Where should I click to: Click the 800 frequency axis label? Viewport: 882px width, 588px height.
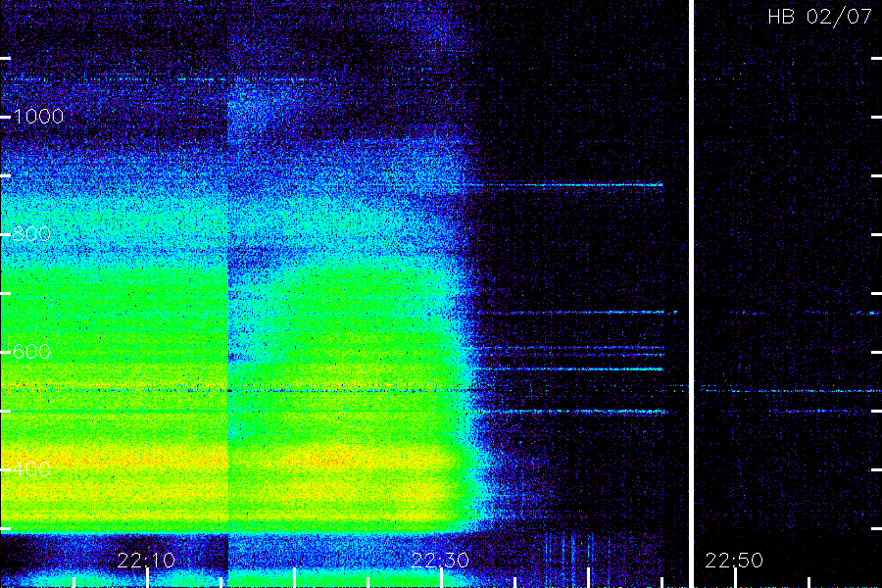coord(32,234)
